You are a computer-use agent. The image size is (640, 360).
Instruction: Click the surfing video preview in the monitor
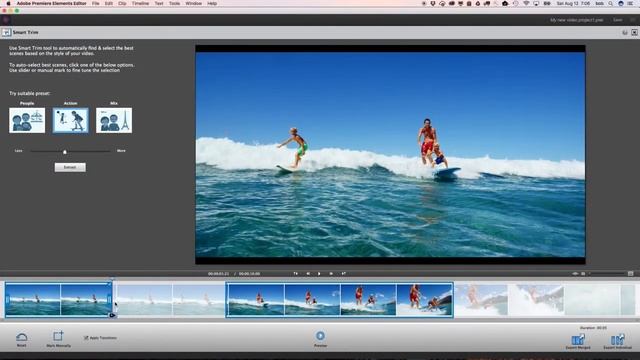390,155
